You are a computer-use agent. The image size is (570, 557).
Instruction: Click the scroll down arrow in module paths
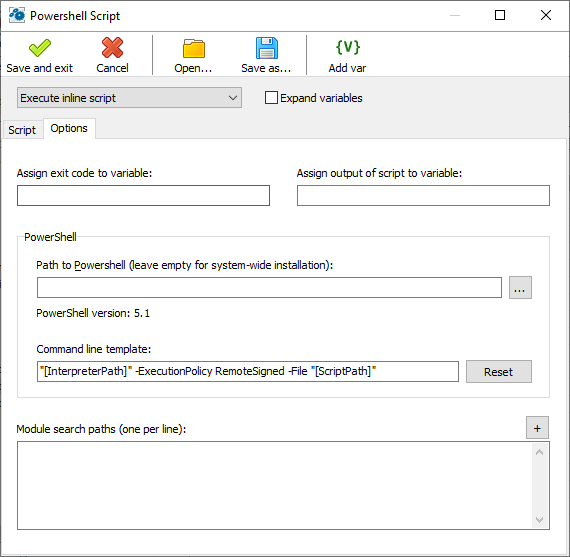point(539,520)
